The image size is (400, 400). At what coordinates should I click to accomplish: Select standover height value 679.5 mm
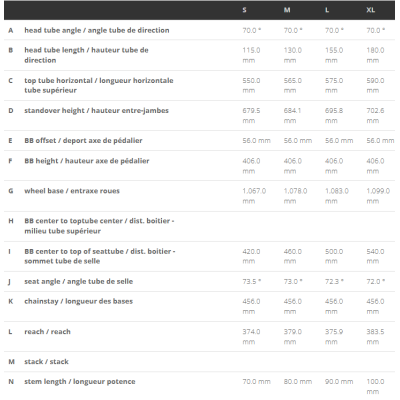click(x=251, y=116)
